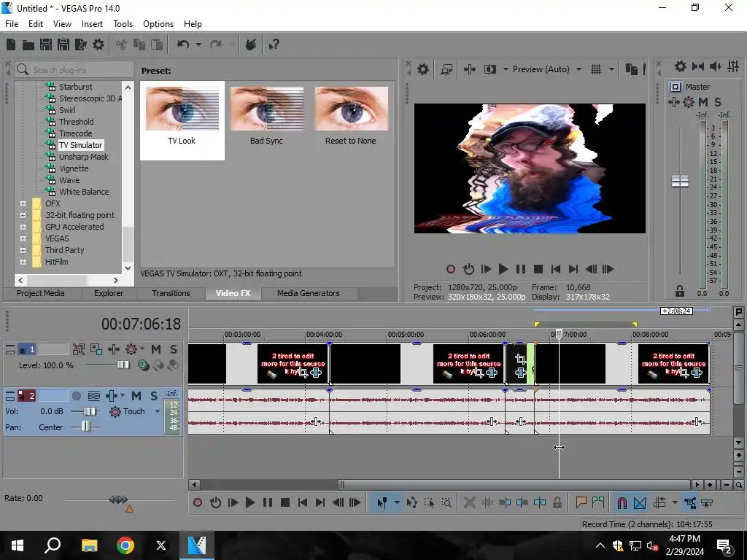Screen dimensions: 747x560
Task: Select the envelope edit tool
Action: 411,502
